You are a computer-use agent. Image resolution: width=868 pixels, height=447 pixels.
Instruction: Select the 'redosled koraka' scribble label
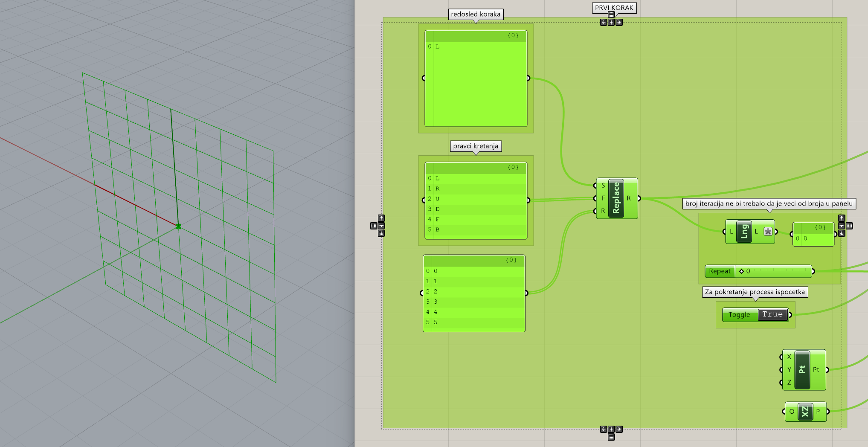[x=476, y=14]
